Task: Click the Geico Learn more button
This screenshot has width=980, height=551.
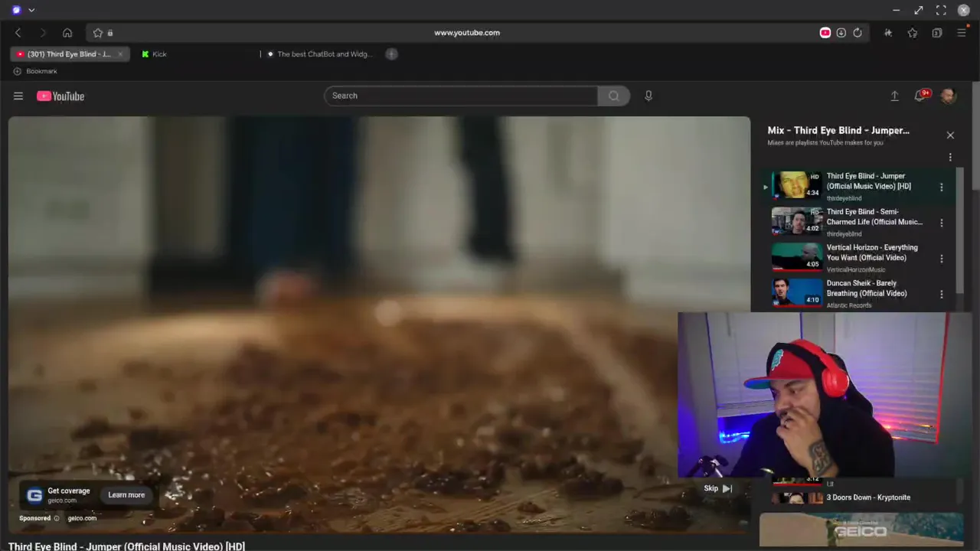Action: point(126,495)
